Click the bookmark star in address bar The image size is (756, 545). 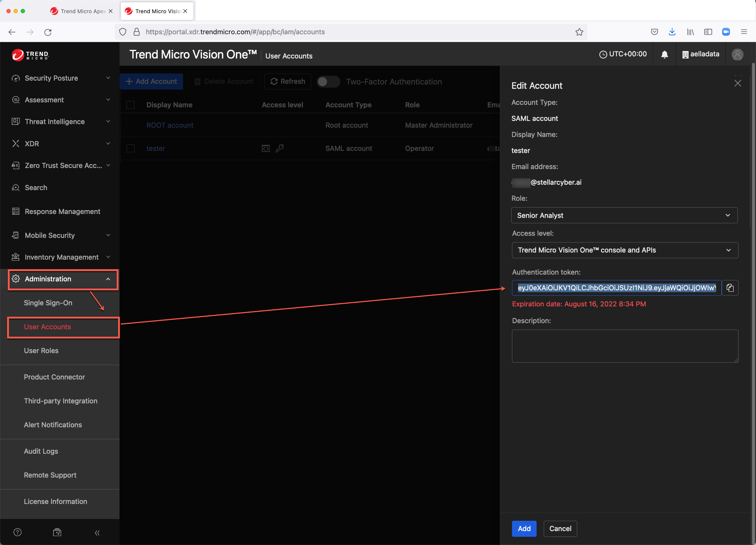579,32
